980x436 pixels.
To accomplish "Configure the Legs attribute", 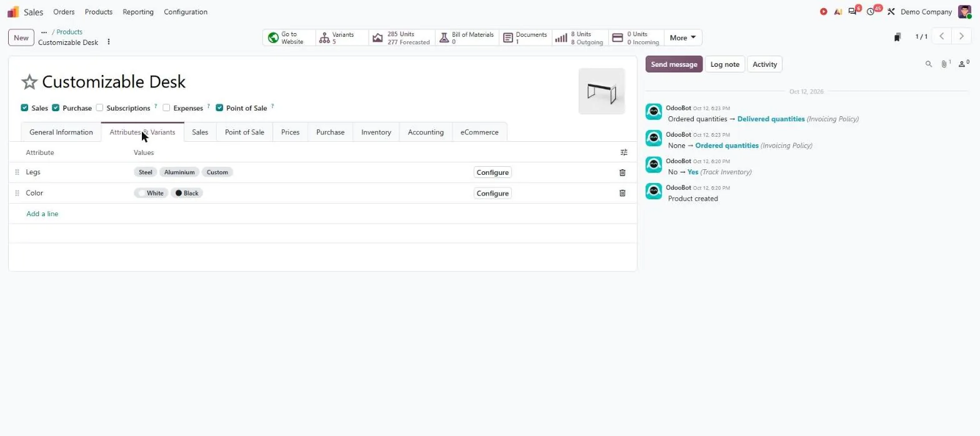I will [x=492, y=172].
